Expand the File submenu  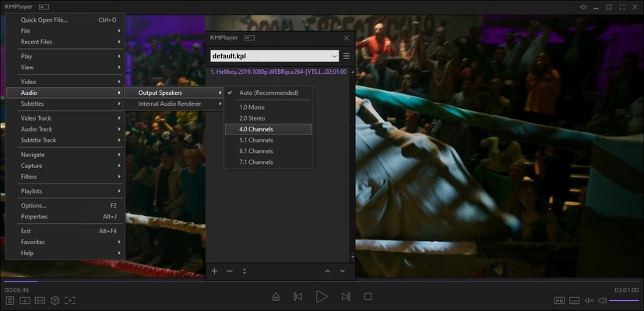coord(65,31)
